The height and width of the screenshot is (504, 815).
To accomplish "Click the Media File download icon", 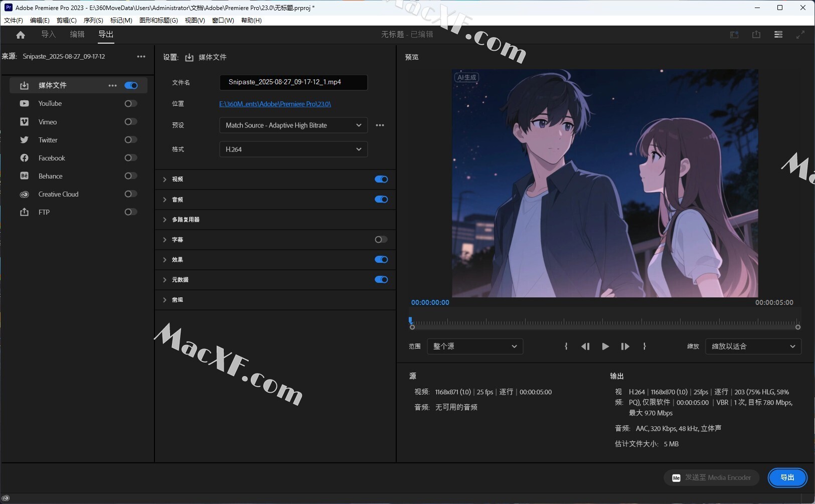I will pos(24,85).
